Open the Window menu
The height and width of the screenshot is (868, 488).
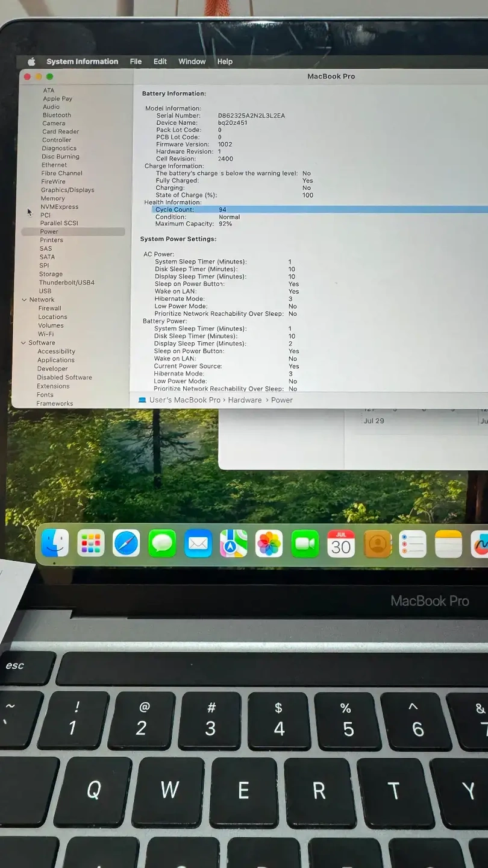pos(192,61)
